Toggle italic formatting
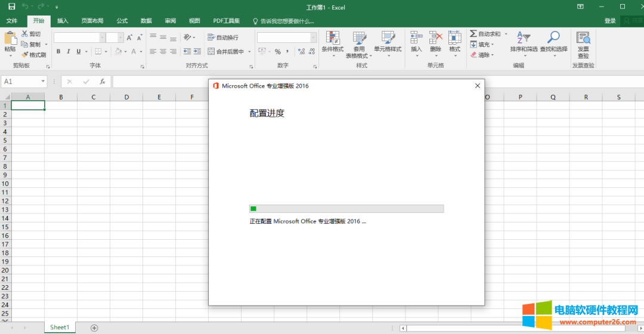The height and width of the screenshot is (334, 644). click(69, 52)
